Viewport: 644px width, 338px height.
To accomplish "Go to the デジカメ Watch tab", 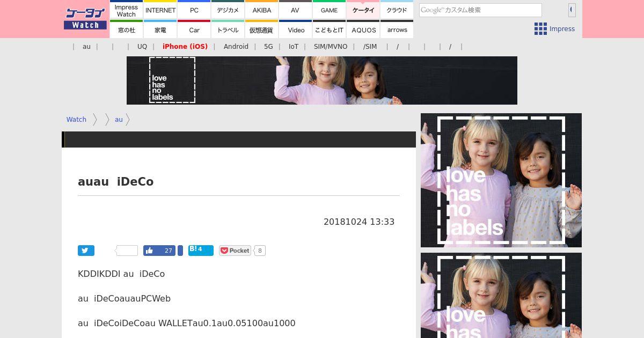I will (x=228, y=10).
